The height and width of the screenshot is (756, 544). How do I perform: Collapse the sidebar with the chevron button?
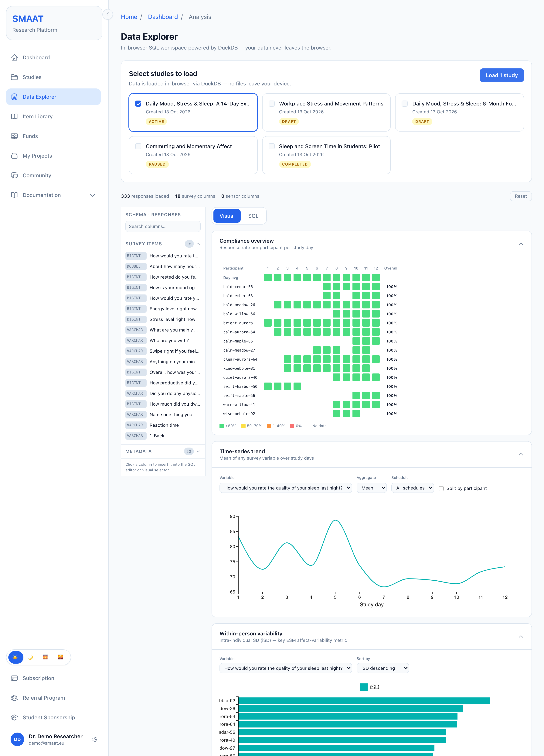tap(108, 14)
